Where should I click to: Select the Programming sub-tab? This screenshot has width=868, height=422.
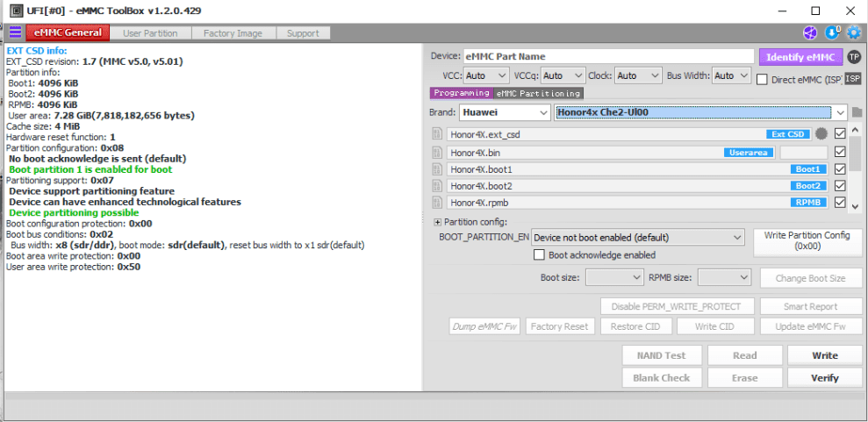(462, 93)
